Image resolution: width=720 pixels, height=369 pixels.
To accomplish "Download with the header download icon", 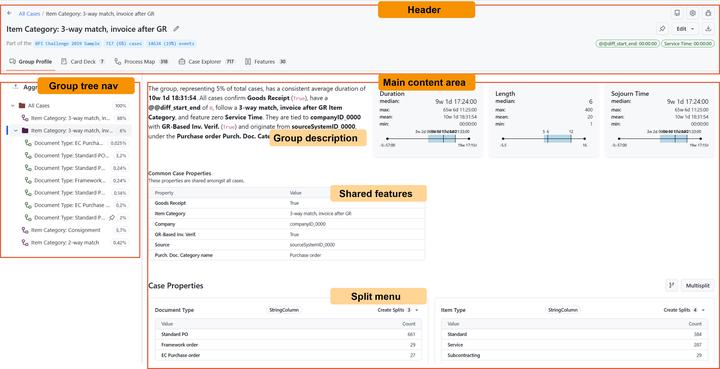I will [x=709, y=28].
